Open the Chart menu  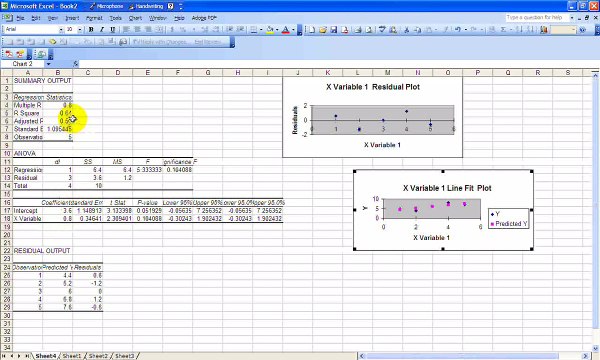(135, 18)
